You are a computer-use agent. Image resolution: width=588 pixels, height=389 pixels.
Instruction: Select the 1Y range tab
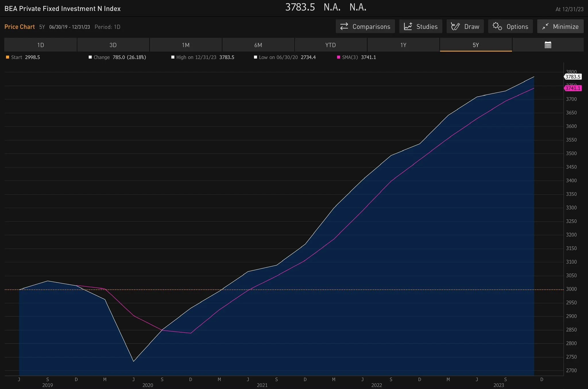pyautogui.click(x=403, y=45)
